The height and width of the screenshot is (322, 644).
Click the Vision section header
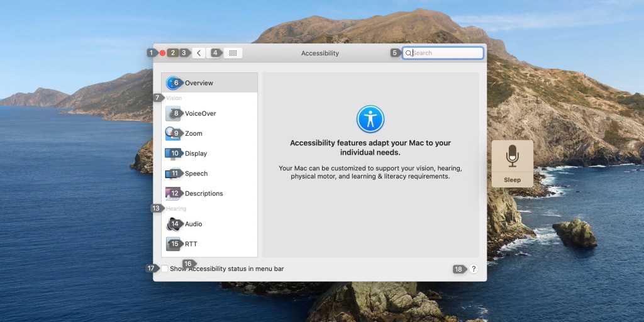tap(174, 98)
